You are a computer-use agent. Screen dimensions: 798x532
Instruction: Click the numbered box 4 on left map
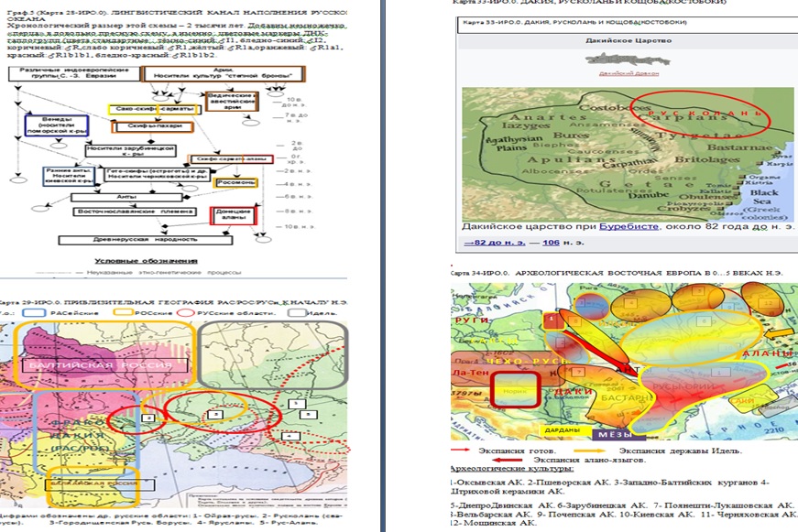290,436
